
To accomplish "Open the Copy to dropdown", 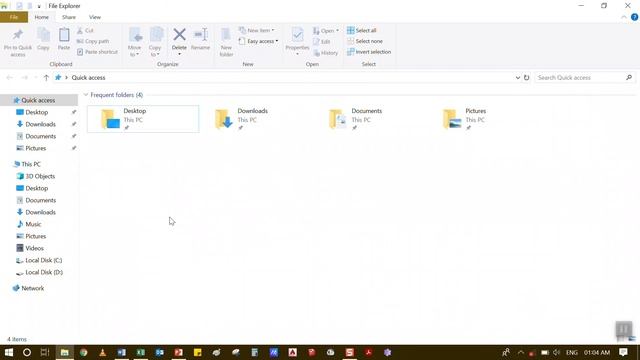I will [x=156, y=42].
